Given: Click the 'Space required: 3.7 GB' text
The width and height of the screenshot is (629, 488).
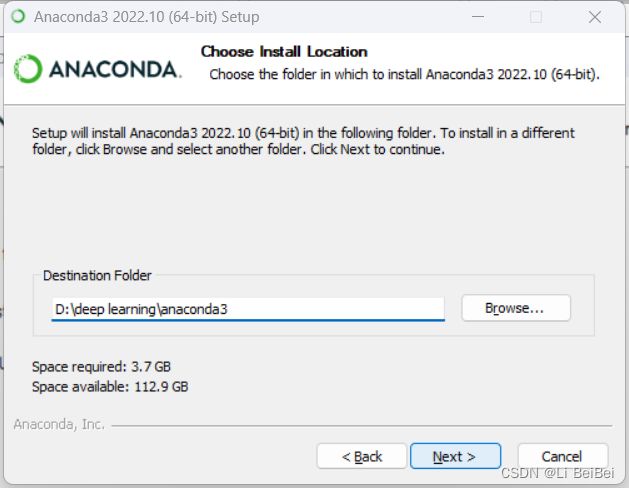Looking at the screenshot, I should click(x=101, y=367).
